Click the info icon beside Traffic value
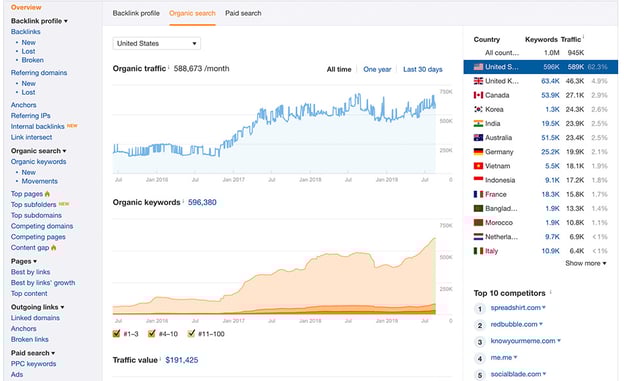 160,359
